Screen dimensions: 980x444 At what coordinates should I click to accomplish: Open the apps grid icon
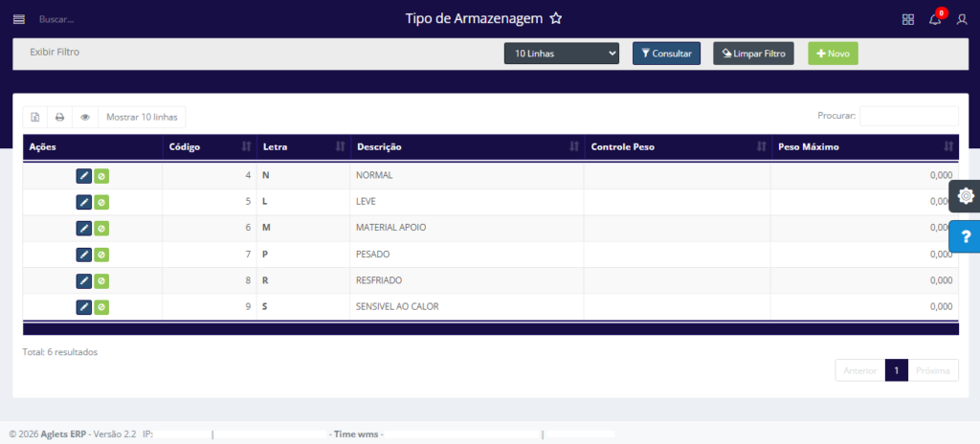pyautogui.click(x=908, y=19)
